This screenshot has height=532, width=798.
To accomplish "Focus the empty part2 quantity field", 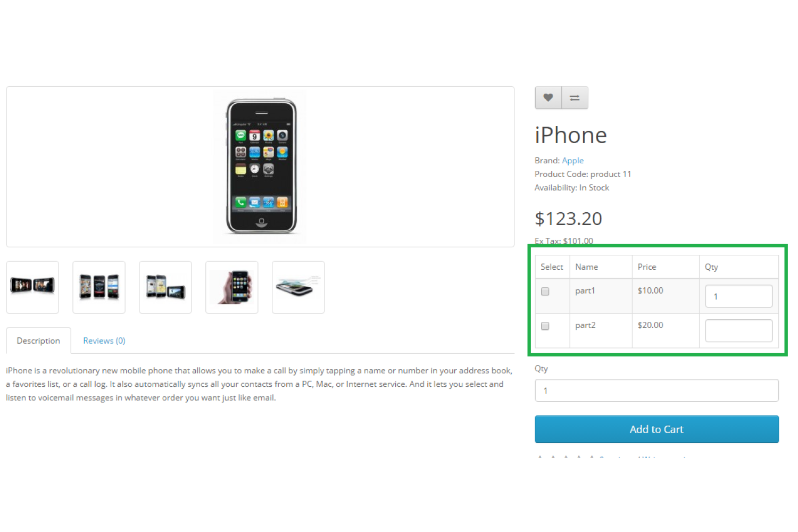I will (739, 331).
